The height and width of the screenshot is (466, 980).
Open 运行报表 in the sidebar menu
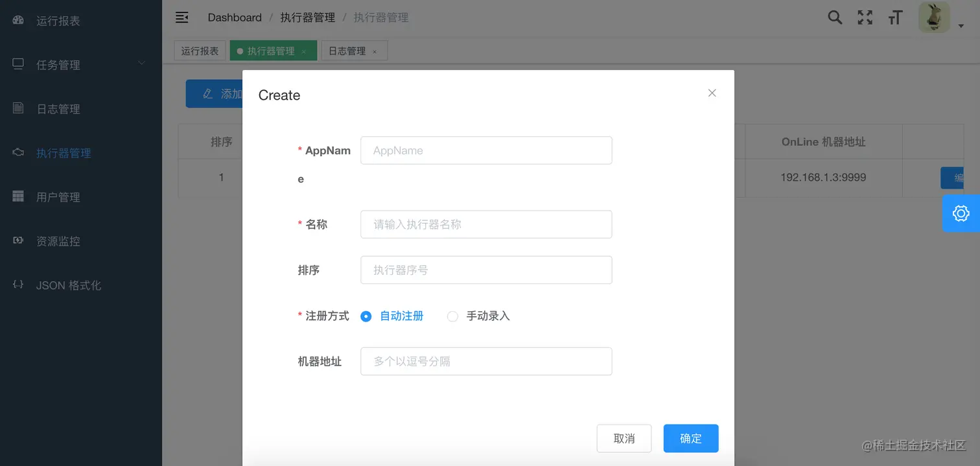click(x=81, y=21)
